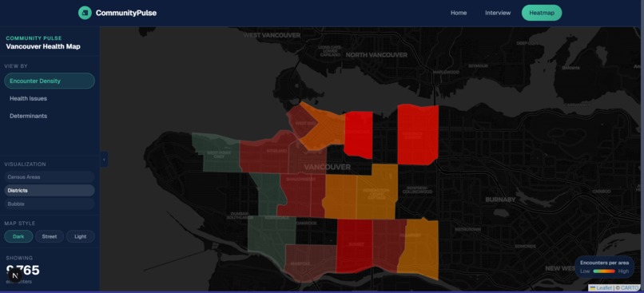644x293 pixels.
Task: Click the COMMUNITY PULSE sidebar caption
Action: (34, 38)
